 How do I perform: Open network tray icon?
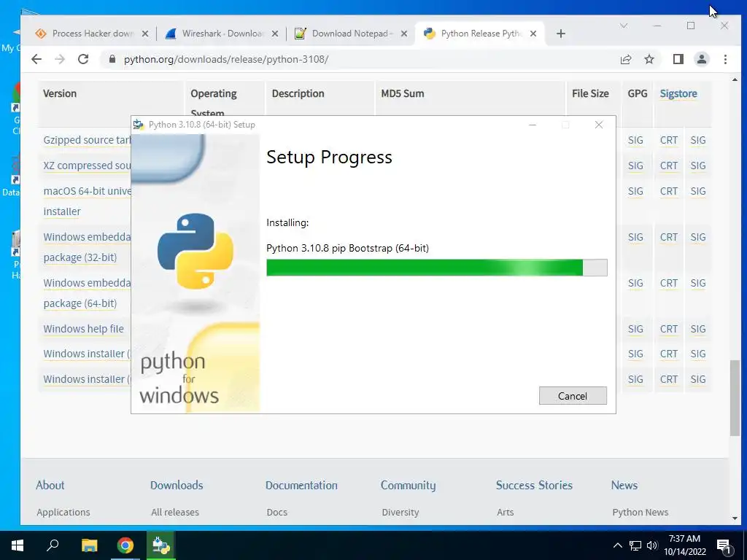(635, 545)
